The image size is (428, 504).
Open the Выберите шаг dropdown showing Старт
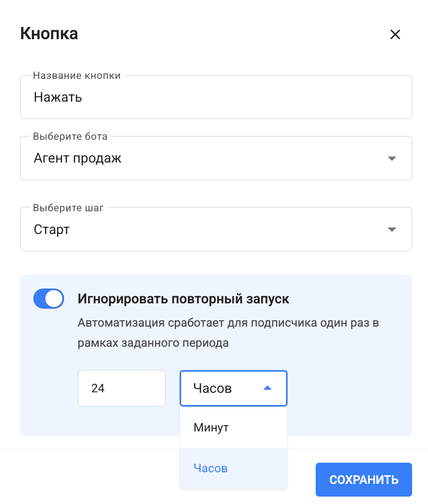216,229
